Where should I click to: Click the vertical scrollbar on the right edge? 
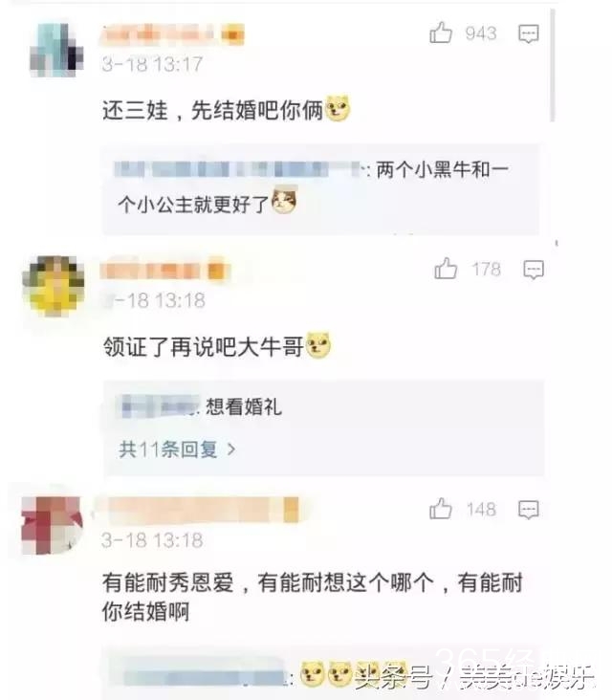[x=553, y=67]
